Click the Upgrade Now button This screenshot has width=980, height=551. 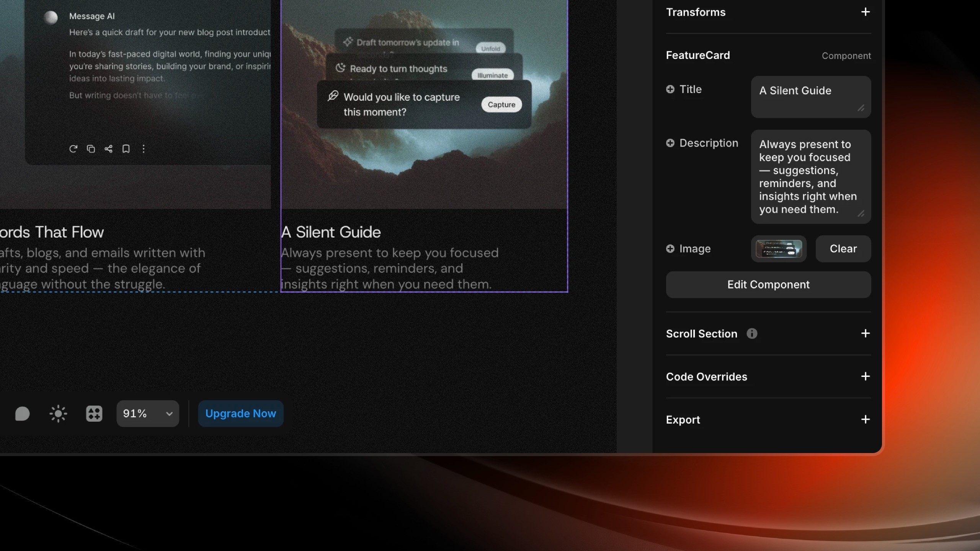click(x=240, y=414)
